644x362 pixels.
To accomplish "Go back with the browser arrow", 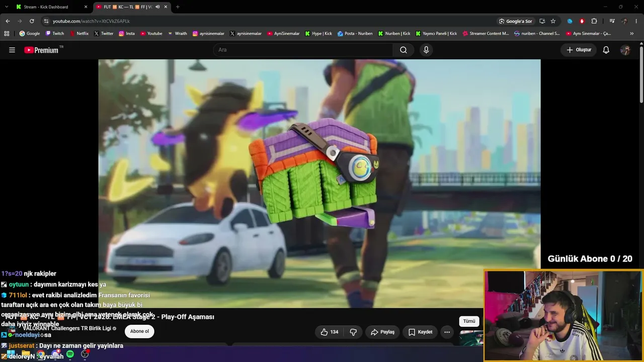I will 8,21.
